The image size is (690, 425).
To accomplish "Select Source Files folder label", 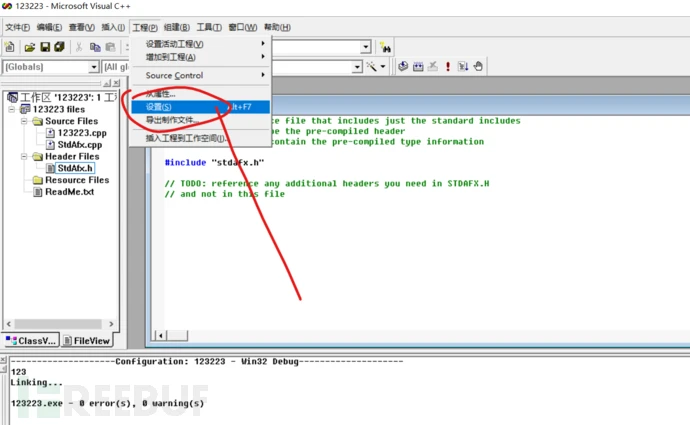I will [x=71, y=121].
